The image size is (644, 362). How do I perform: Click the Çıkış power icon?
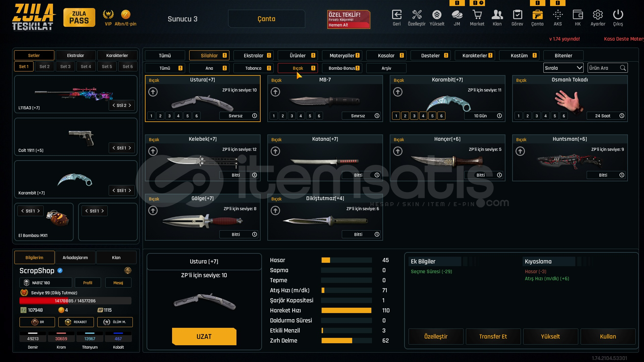click(618, 15)
